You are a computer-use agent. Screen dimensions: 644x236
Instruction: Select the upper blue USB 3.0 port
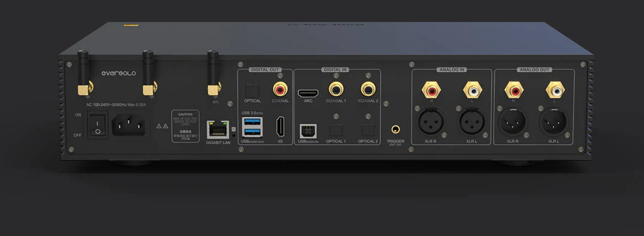(252, 121)
